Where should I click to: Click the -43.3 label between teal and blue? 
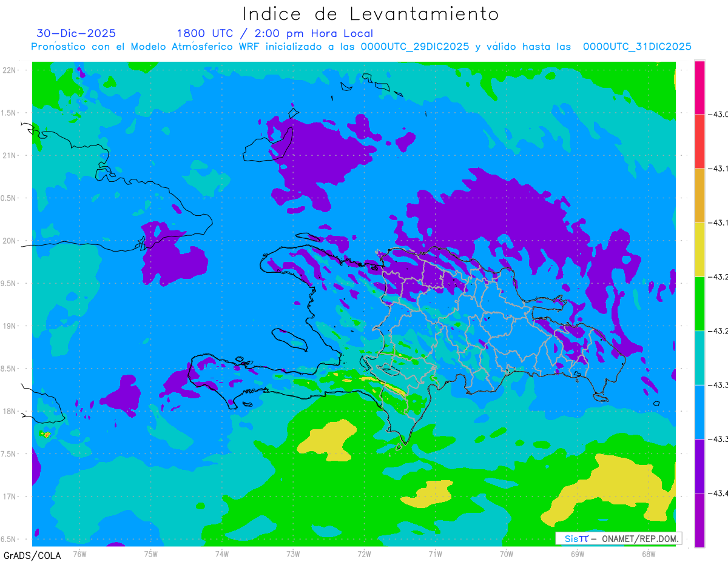click(718, 384)
